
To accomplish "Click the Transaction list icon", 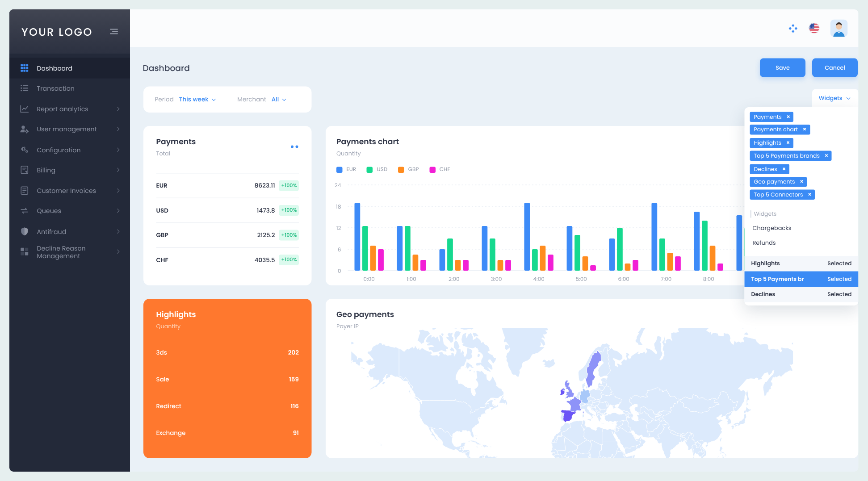I will [25, 88].
